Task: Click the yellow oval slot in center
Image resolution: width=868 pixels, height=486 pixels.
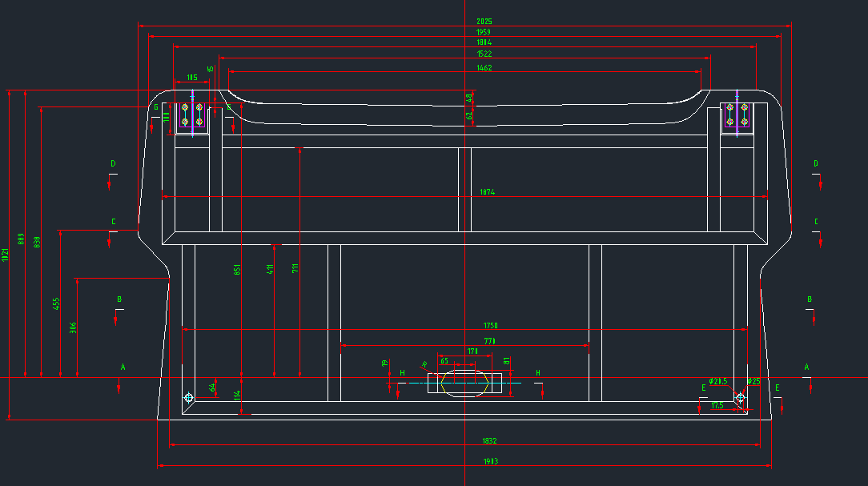Action: (x=464, y=383)
